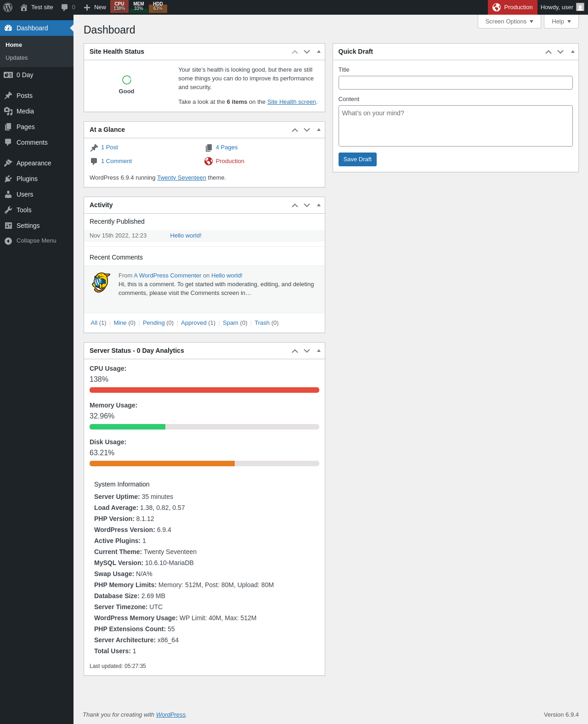Viewport: 588px width, 724px height.
Task: Click the HDD 63% indicator in admin bar
Action: 158,6
